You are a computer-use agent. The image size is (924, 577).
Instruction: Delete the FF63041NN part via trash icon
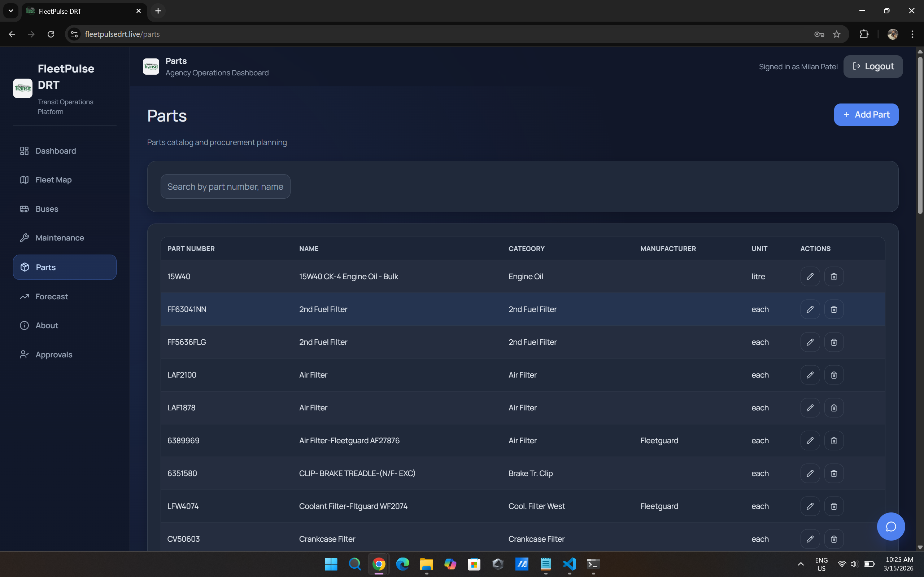tap(833, 309)
